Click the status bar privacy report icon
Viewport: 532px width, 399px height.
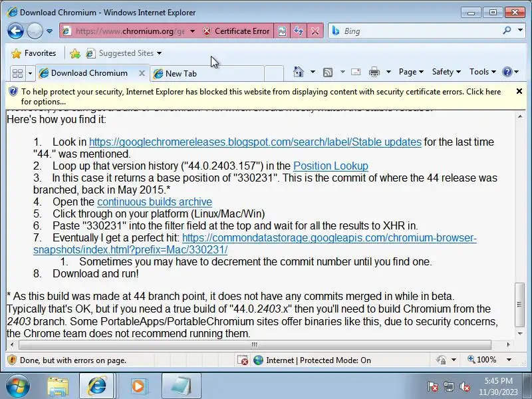[441, 360]
